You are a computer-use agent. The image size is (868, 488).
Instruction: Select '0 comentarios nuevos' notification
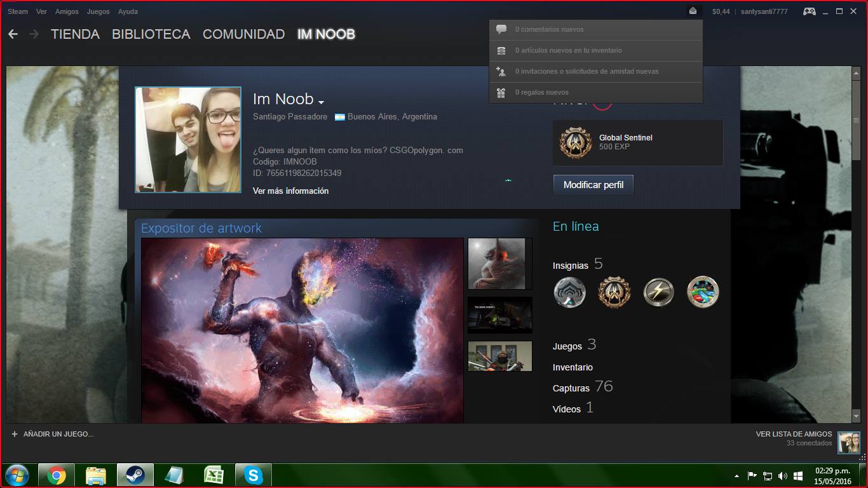coord(596,29)
